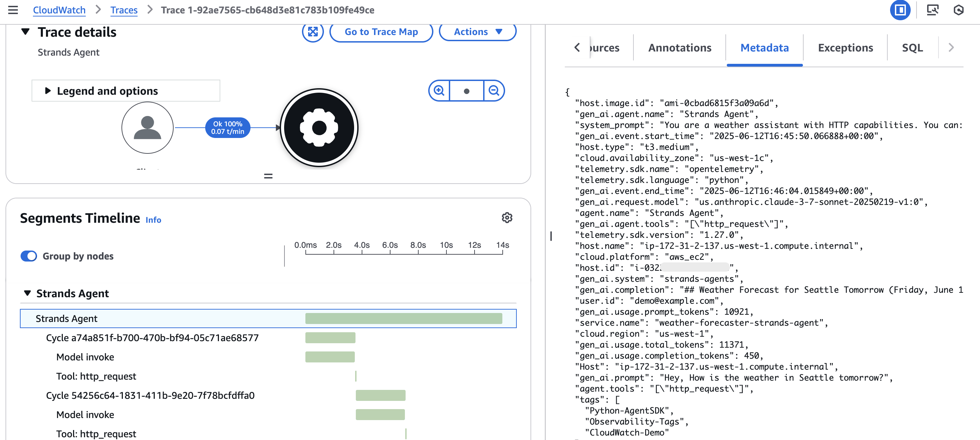Zoom in on the trace map

pos(440,91)
